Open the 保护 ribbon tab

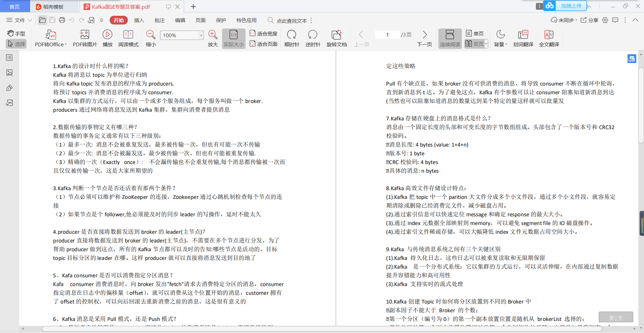point(221,20)
